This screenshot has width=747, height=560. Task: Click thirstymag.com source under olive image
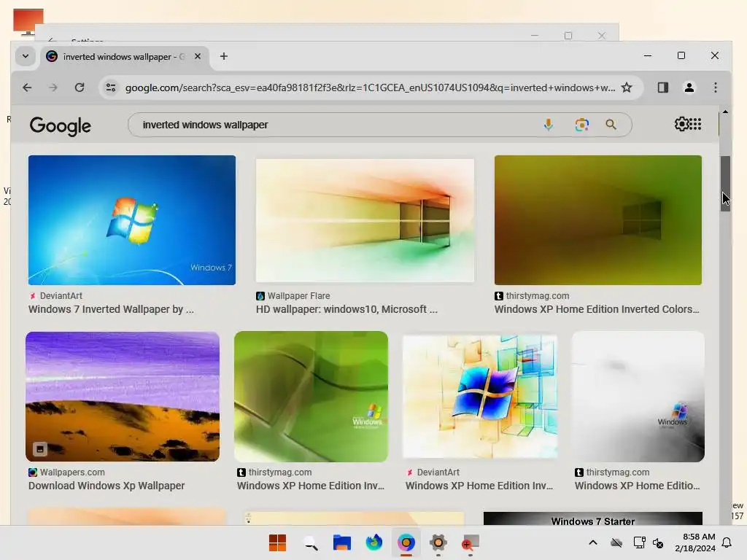538,296
